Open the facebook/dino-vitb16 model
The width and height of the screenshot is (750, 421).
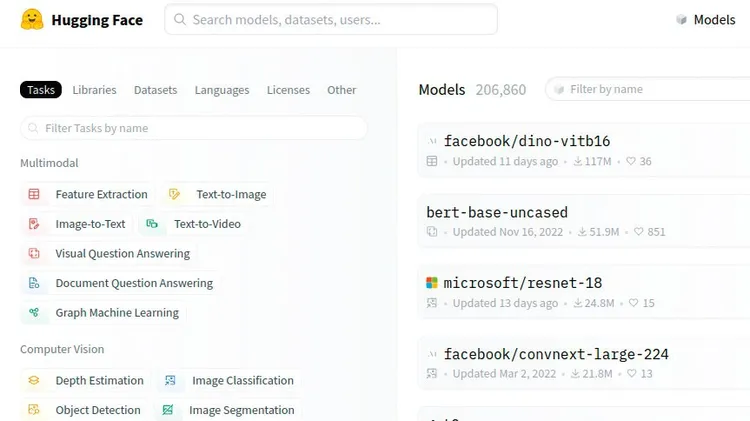click(x=527, y=141)
